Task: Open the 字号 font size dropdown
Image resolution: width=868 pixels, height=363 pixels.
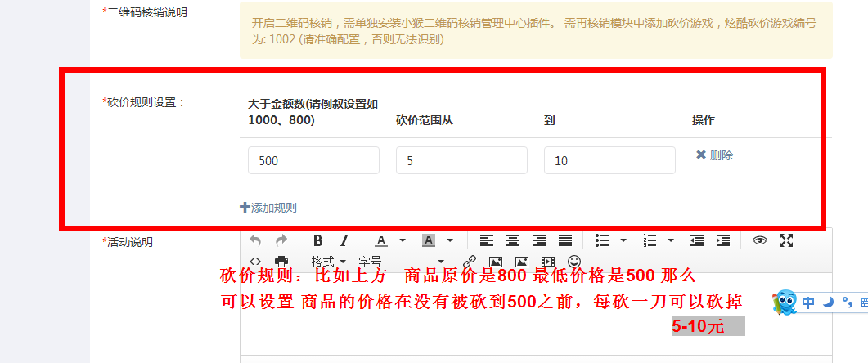Action: [402, 261]
